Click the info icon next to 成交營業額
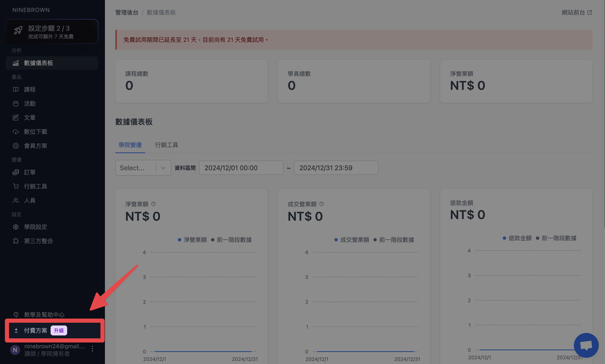 tap(322, 204)
